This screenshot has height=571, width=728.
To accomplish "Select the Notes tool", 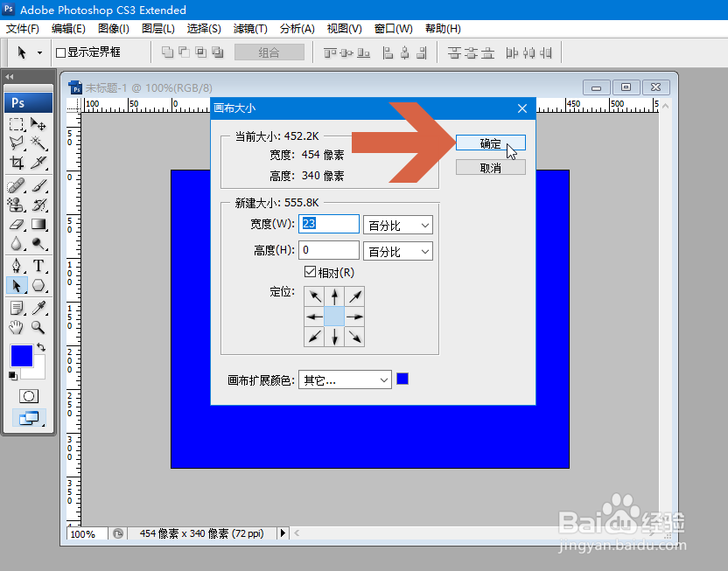I will [x=17, y=308].
